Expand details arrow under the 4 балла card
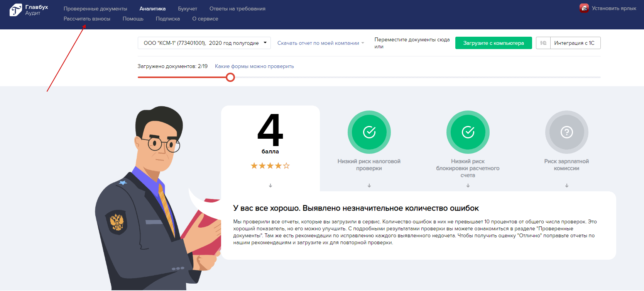Screen dimensions: 644x291 click(270, 185)
